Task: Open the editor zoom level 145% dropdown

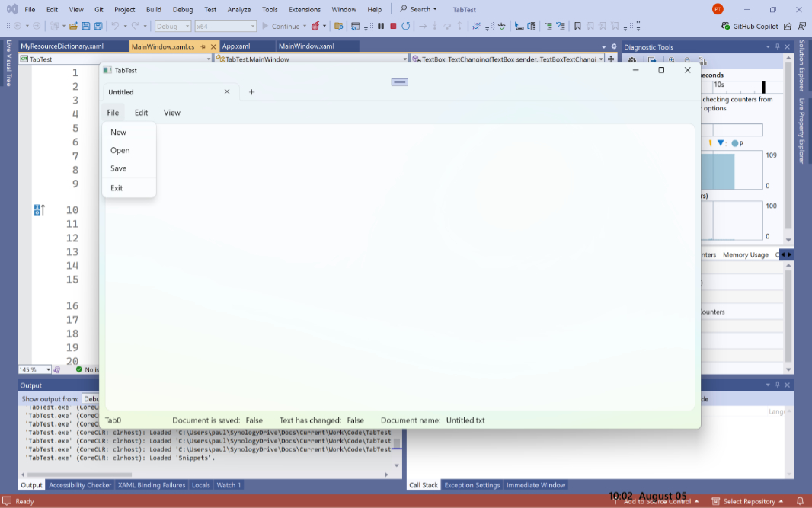Action: (48, 369)
